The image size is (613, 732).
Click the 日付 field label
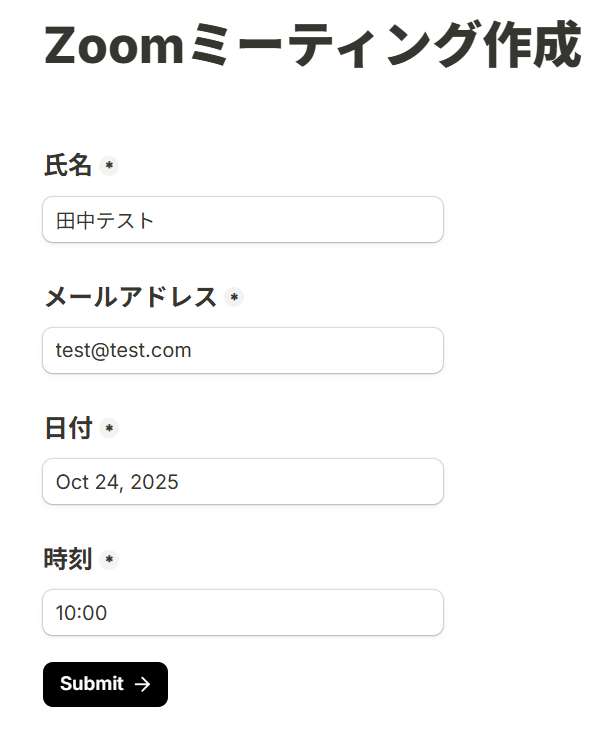(68, 429)
